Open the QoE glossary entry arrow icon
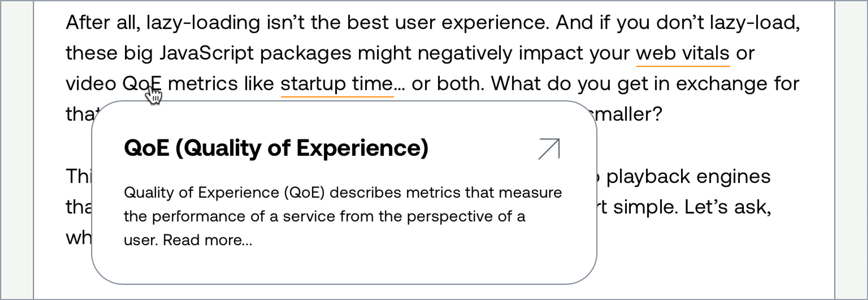Image resolution: width=868 pixels, height=300 pixels. point(549,149)
